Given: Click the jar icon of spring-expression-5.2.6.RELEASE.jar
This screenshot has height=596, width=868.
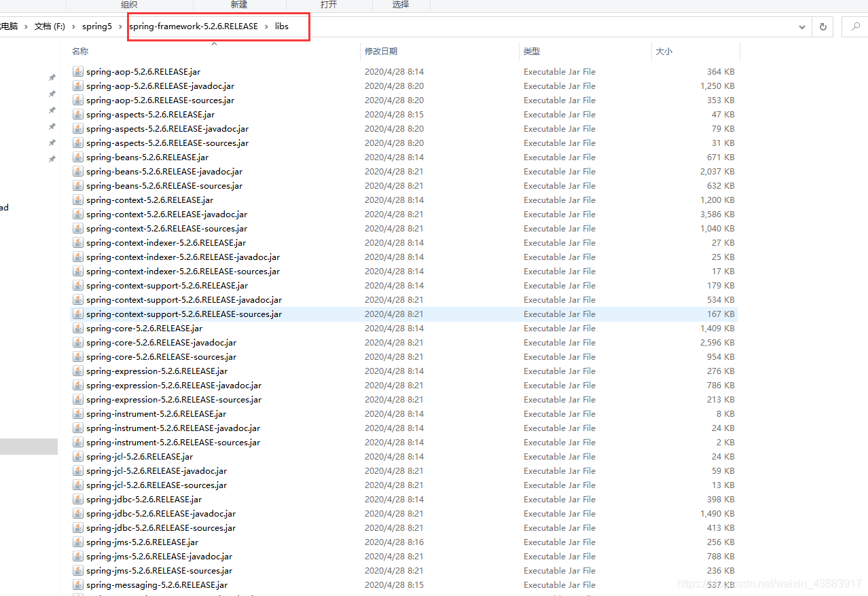Looking at the screenshot, I should [x=77, y=371].
